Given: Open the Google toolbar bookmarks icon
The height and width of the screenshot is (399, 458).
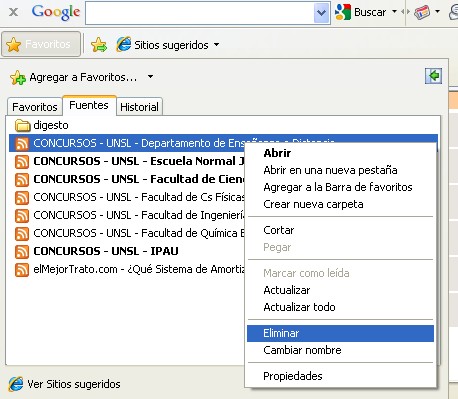Looking at the screenshot, I should coord(422,13).
